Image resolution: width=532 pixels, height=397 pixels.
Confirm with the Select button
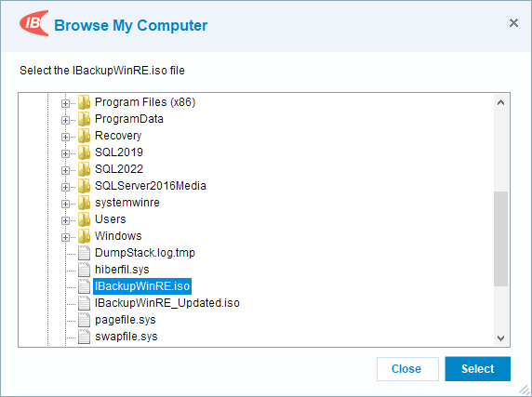[477, 368]
